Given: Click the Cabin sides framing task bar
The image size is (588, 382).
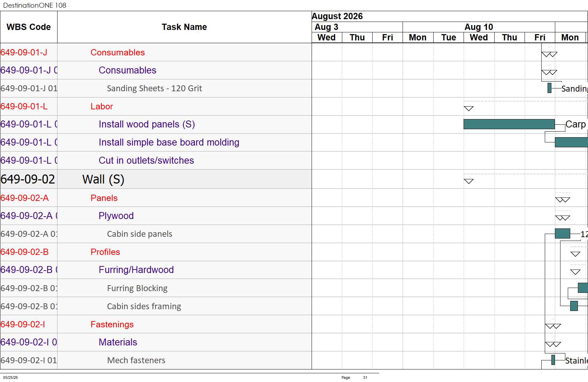Looking at the screenshot, I should pos(574,306).
